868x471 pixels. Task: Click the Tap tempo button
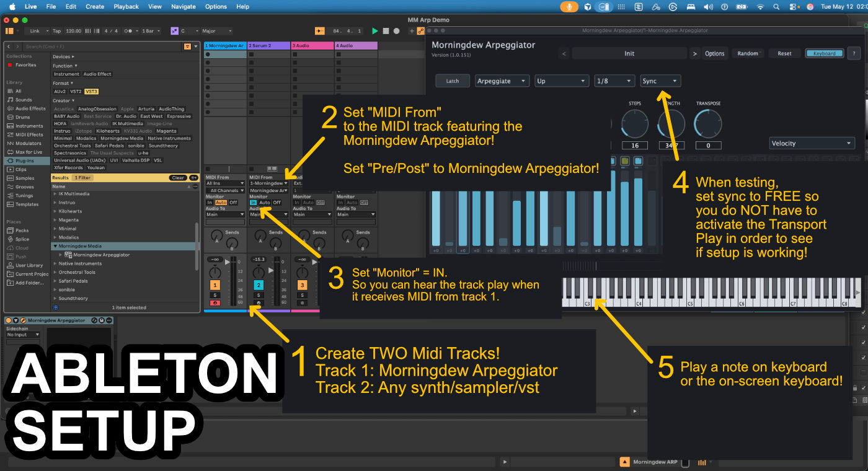click(56, 31)
